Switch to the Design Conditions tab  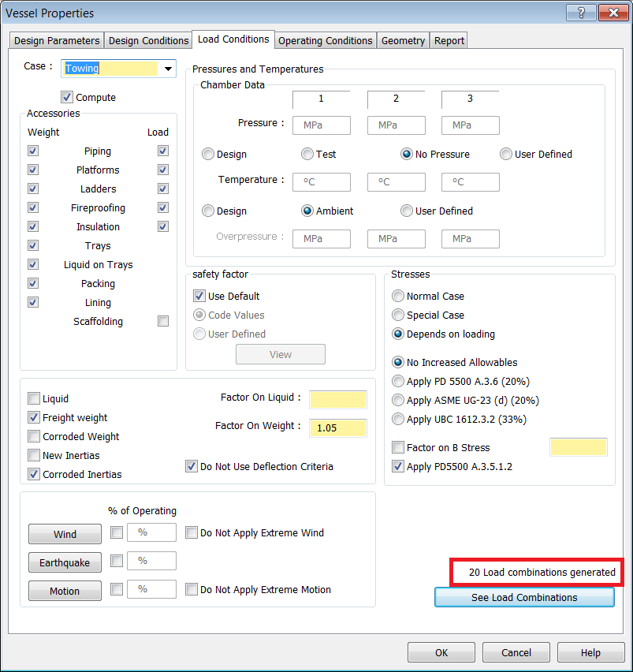point(148,41)
